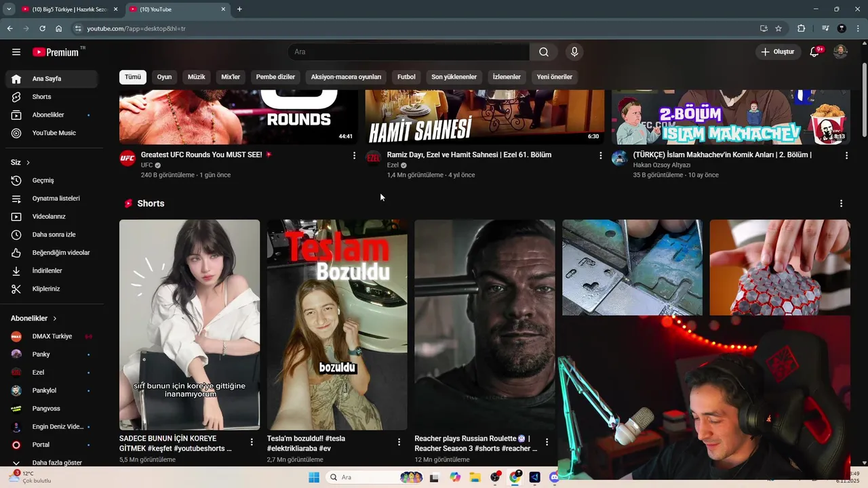Open options for Reacher Russian Roulette short
The height and width of the screenshot is (488, 868).
click(547, 442)
